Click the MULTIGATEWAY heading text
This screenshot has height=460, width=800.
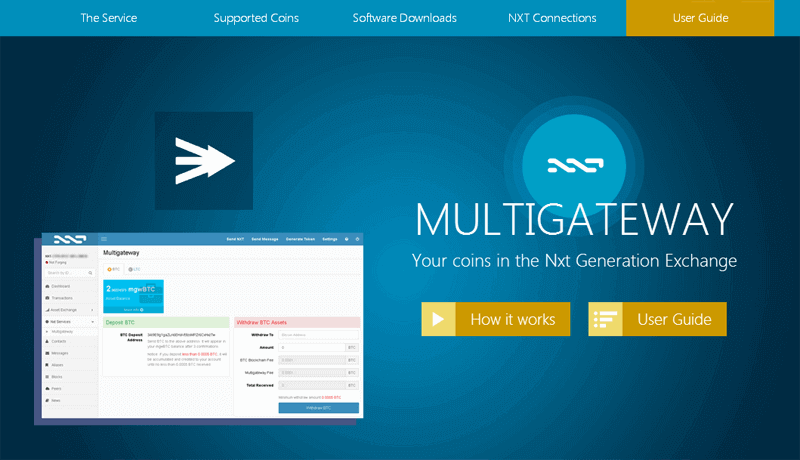pyautogui.click(x=574, y=220)
